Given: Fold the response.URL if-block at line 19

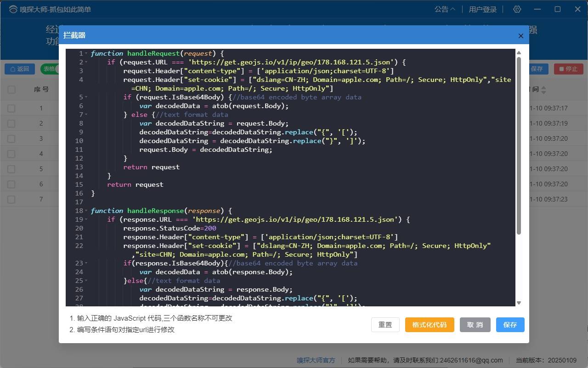Looking at the screenshot, I should coord(86,219).
